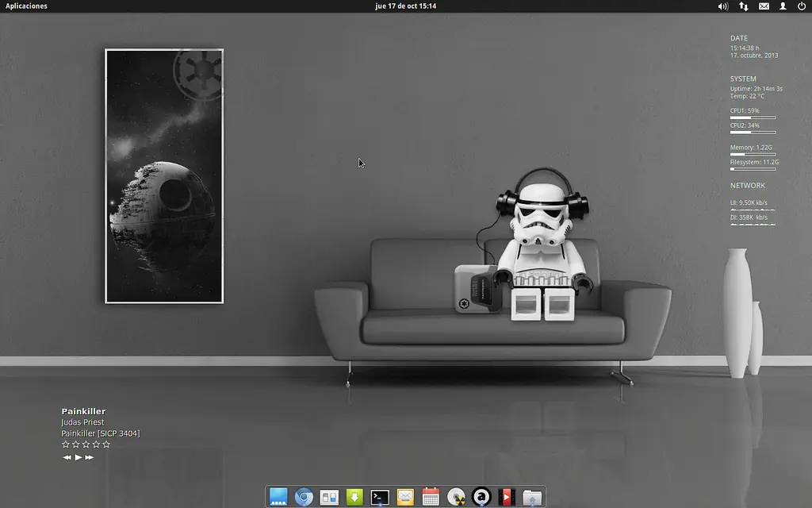Click the SYSTEM widget heading
Viewport: 812px width, 508px height.
[x=743, y=79]
